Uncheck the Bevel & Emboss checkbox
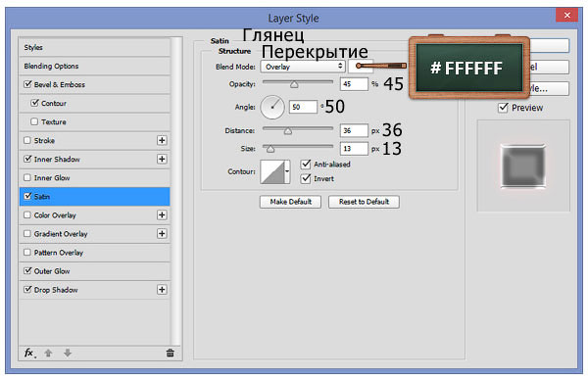Image resolution: width=588 pixels, height=380 pixels. 27,84
